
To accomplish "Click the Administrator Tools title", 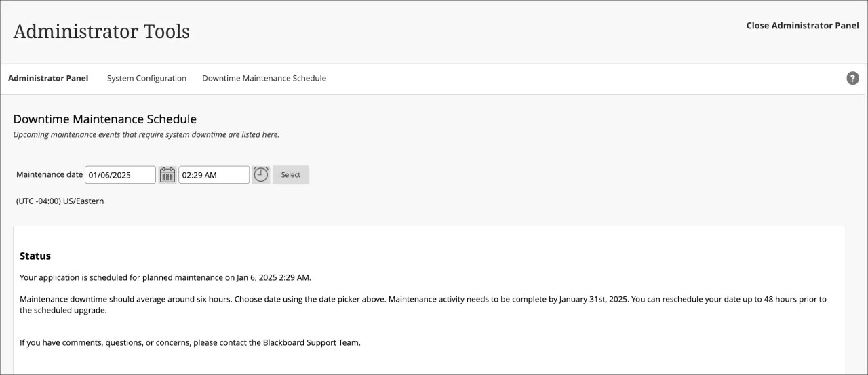I will (x=101, y=31).
